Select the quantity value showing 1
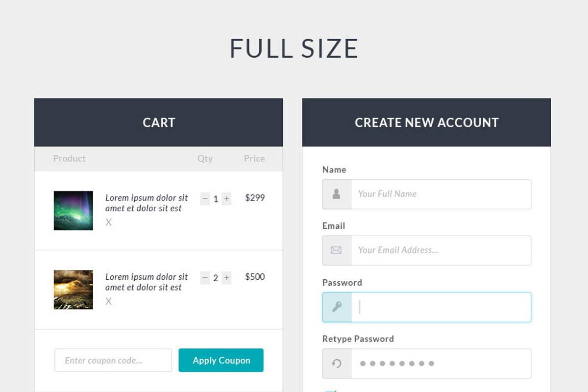This screenshot has height=392, width=588. 216,198
